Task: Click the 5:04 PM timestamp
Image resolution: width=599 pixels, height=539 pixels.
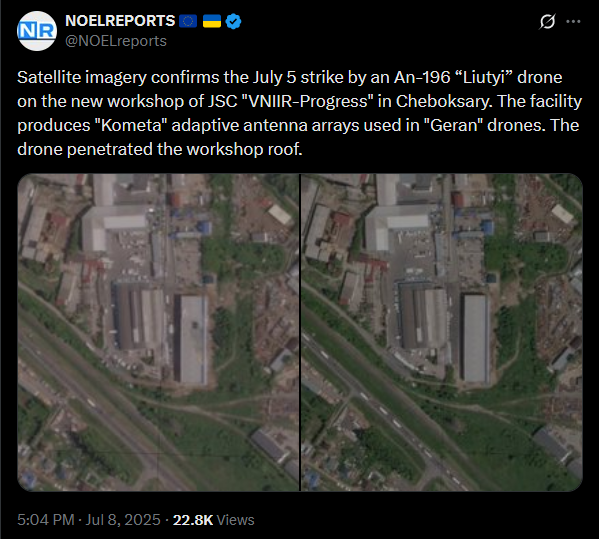Action: coord(45,520)
